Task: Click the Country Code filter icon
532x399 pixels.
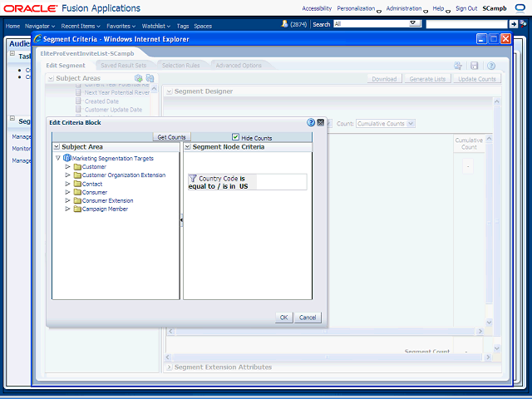Action: click(193, 178)
